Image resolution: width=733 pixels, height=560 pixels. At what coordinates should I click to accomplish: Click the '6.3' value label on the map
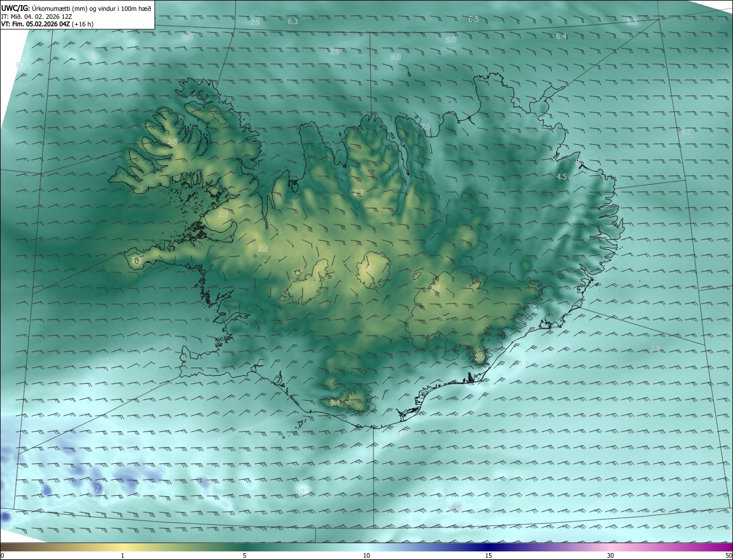[x=293, y=22]
